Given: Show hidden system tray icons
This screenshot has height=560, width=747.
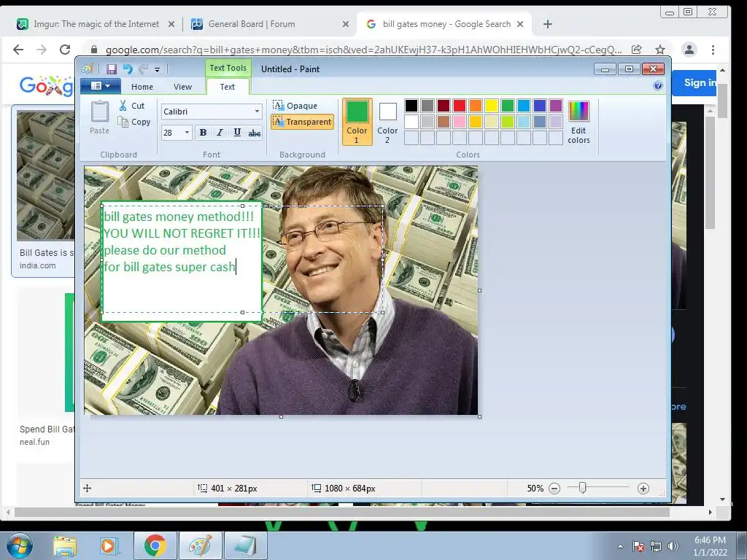Looking at the screenshot, I should pyautogui.click(x=620, y=547).
